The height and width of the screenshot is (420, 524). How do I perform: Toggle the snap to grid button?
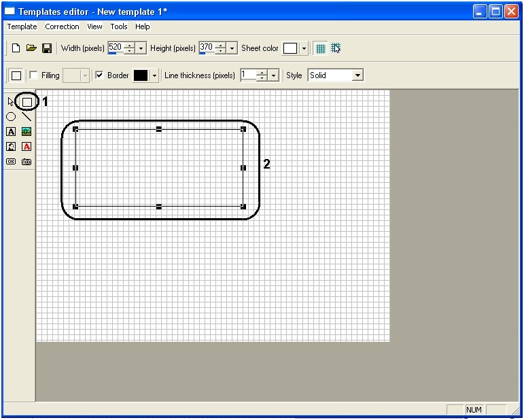[336, 48]
